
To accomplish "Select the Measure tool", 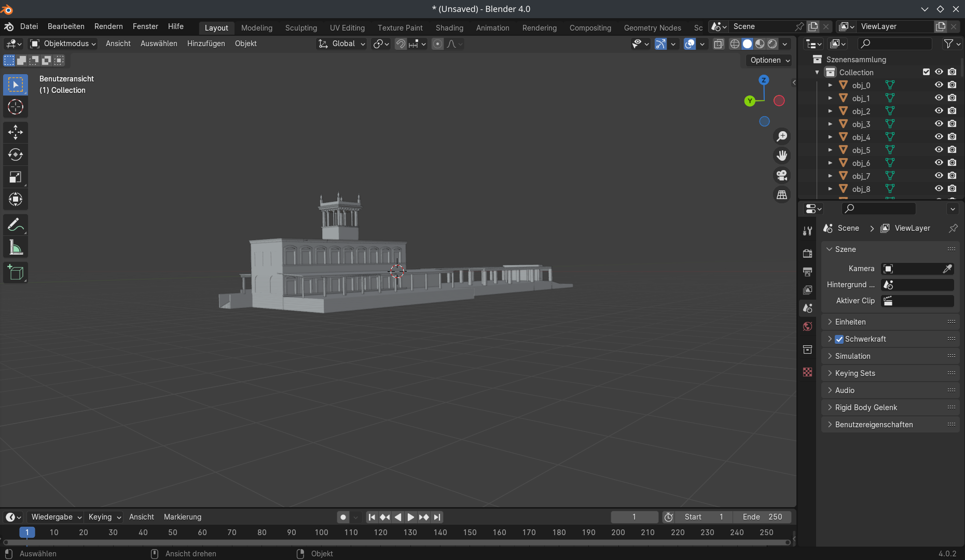I will click(16, 248).
